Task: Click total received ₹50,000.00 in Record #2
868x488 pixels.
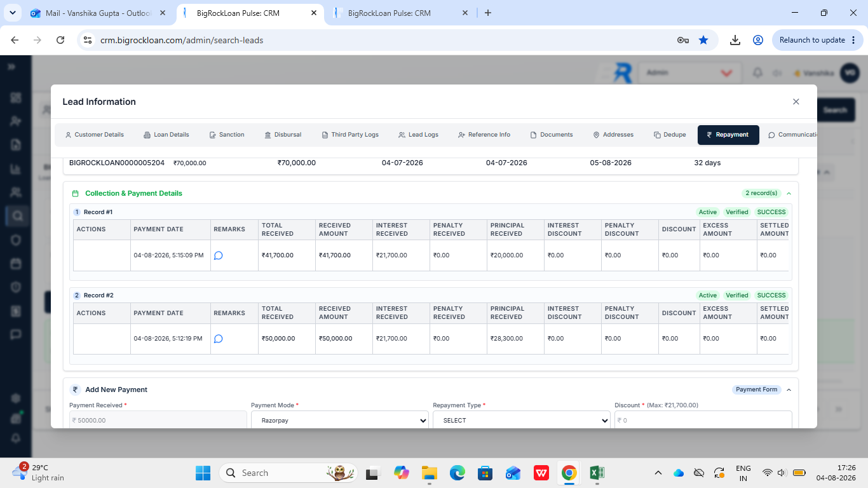Action: pos(278,339)
